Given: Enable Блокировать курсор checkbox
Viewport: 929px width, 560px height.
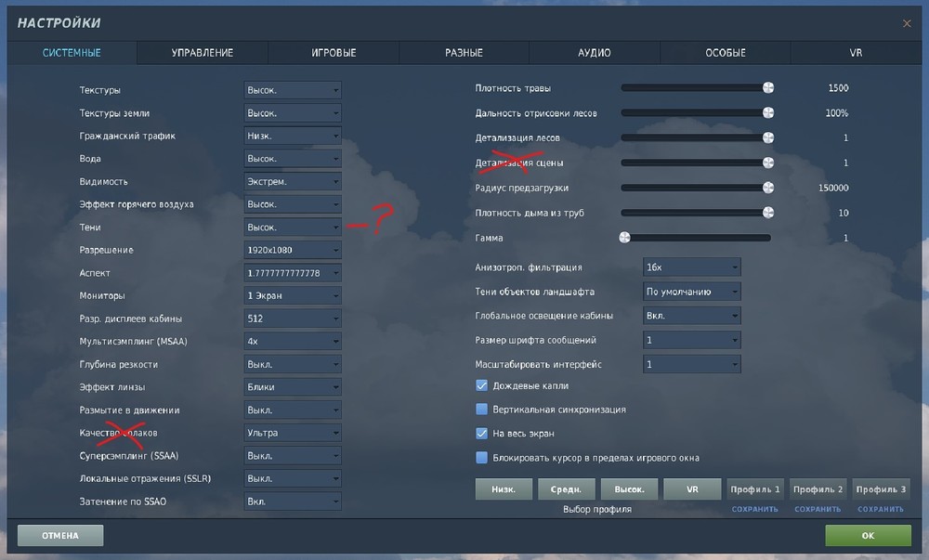Looking at the screenshot, I should 481,458.
